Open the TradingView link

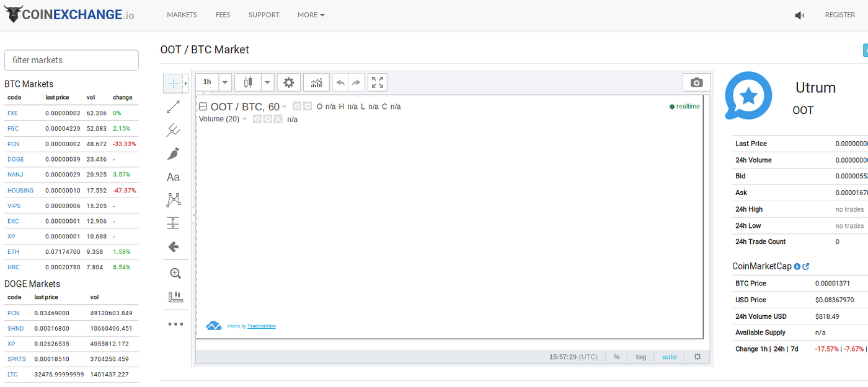coord(262,326)
